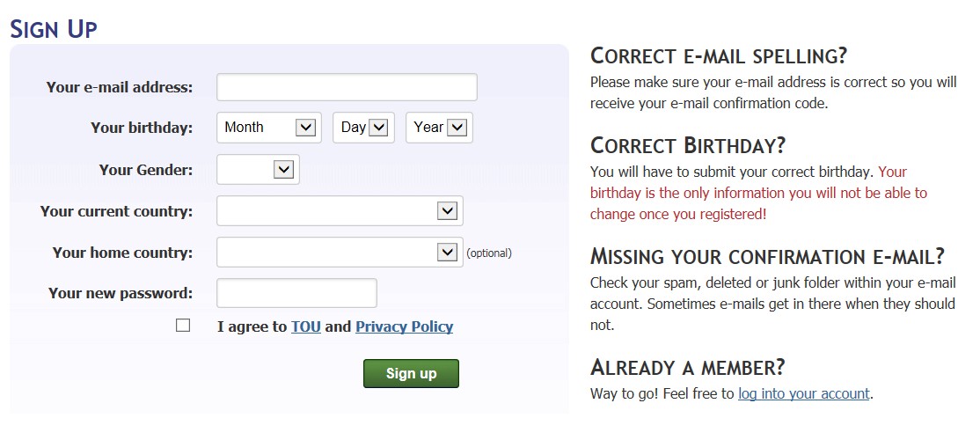Viewport: 980px width, 440px height.
Task: Open the current country dropdown
Action: point(340,211)
